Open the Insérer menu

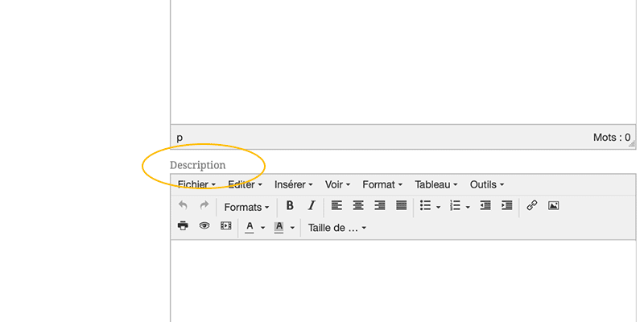click(x=293, y=184)
